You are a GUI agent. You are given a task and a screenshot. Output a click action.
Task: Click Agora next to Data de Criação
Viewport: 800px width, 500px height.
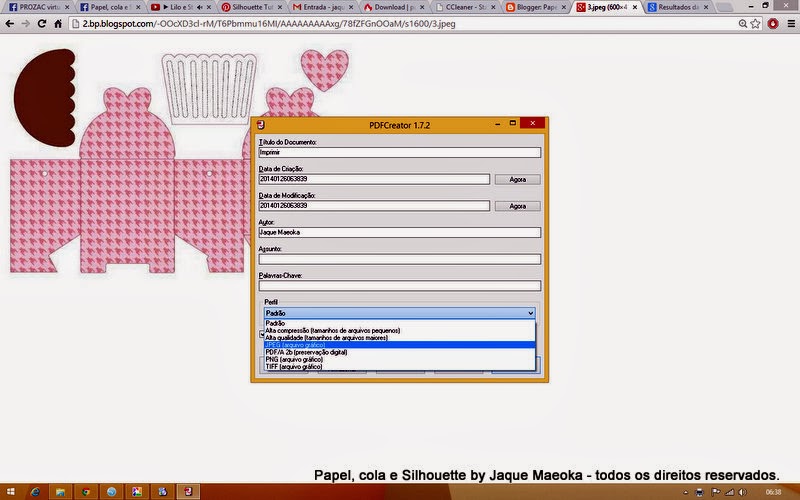point(517,179)
